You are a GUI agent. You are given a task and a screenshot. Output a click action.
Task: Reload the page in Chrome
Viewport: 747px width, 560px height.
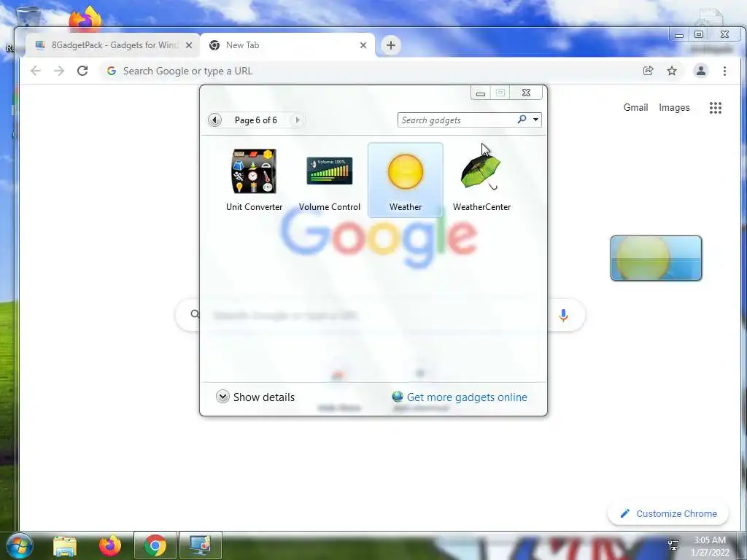(82, 71)
